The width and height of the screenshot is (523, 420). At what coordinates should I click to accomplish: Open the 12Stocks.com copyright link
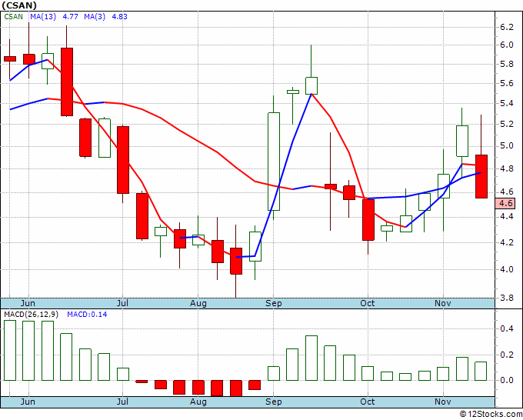[491, 415]
